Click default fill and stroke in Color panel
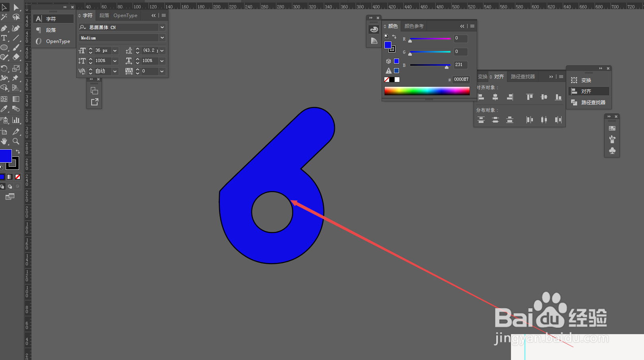Viewport: 644px width, 360px height. (x=386, y=36)
